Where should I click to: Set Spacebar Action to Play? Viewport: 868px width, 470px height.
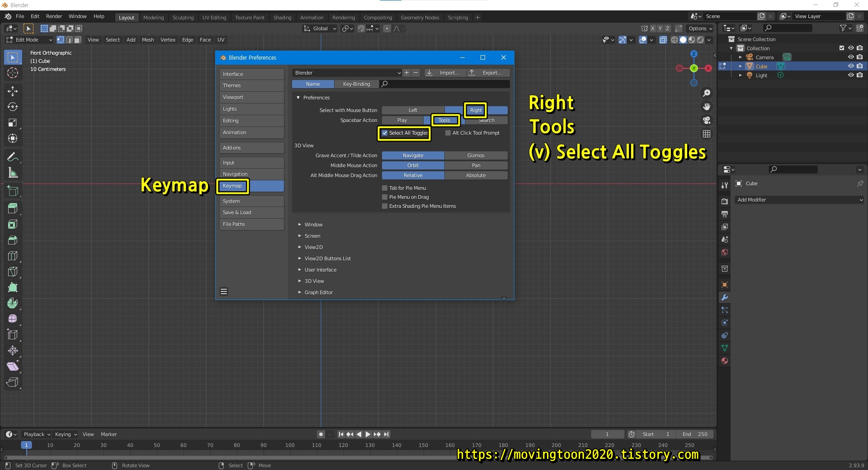pos(402,120)
